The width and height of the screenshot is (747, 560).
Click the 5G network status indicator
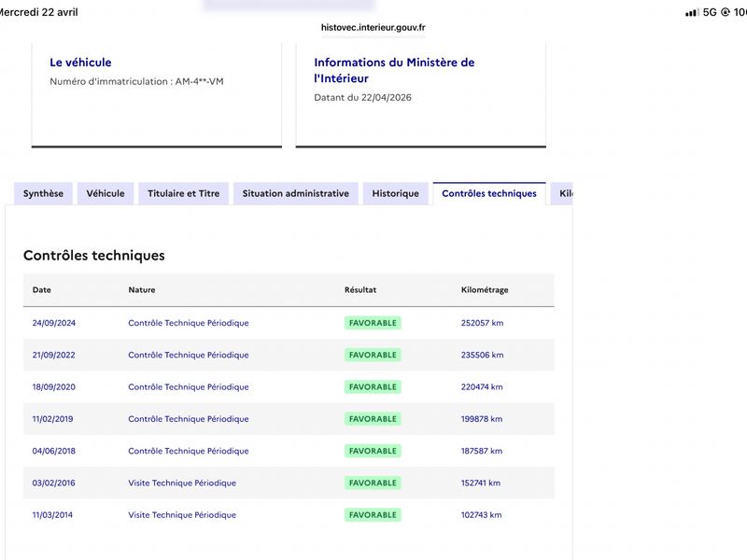coord(710,12)
